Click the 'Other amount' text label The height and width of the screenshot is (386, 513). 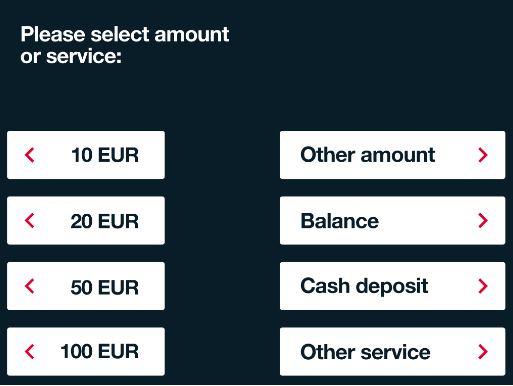point(368,155)
